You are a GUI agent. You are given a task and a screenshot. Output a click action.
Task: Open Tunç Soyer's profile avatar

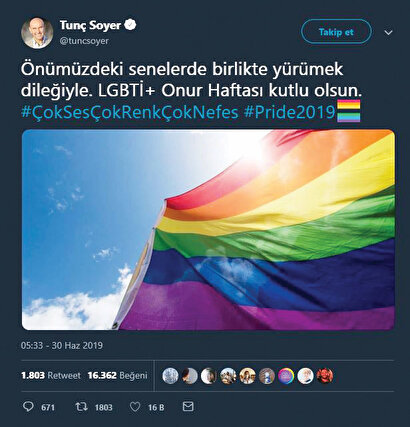(x=37, y=33)
